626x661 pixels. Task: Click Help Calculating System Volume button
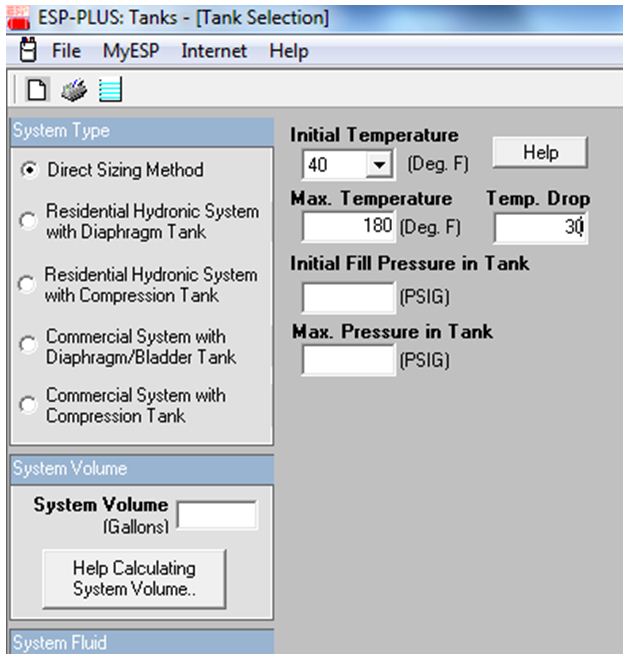(x=134, y=578)
